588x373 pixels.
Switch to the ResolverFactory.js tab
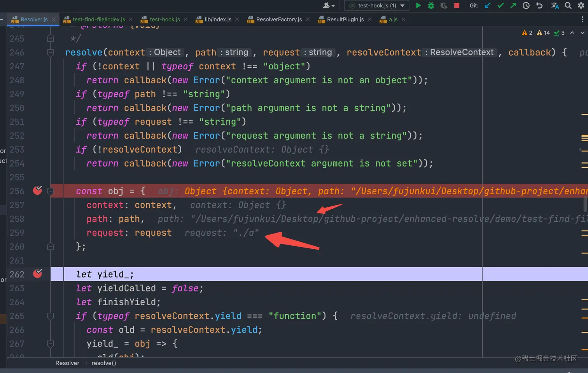pos(278,19)
